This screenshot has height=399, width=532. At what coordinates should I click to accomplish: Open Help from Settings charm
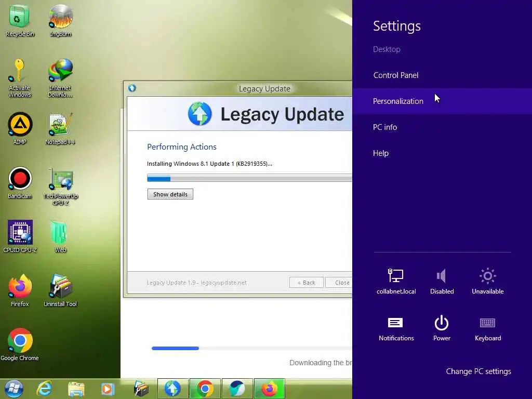[x=442, y=153]
